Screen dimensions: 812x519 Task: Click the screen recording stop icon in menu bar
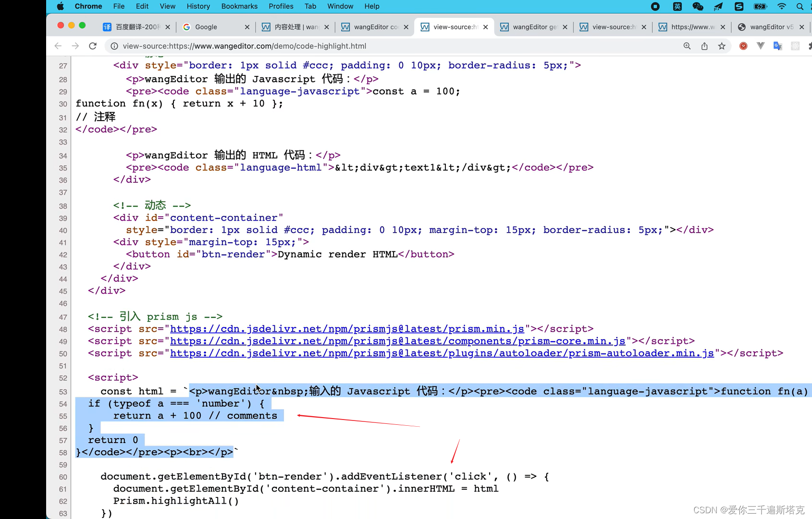655,6
